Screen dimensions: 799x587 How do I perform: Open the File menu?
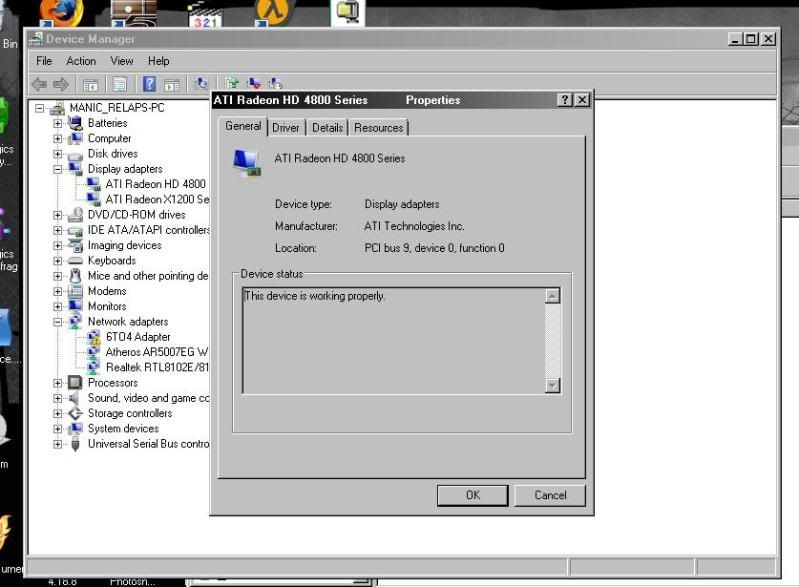coord(44,61)
